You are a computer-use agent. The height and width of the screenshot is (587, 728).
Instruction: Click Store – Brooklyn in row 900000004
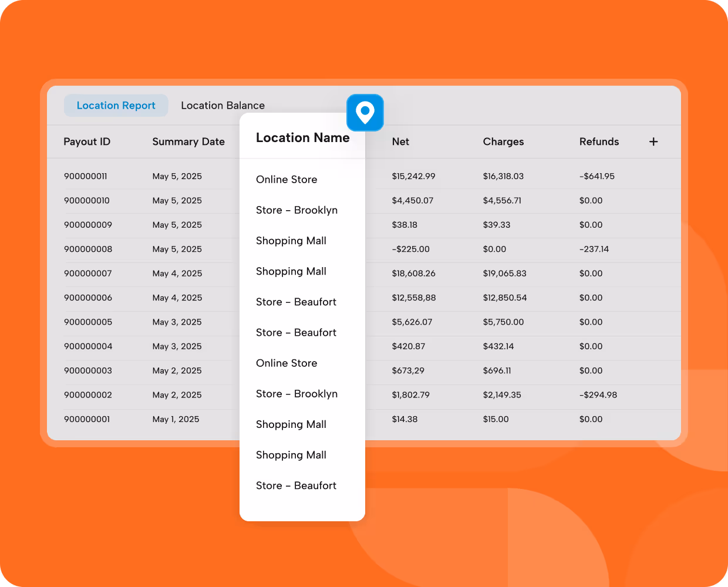point(296,394)
